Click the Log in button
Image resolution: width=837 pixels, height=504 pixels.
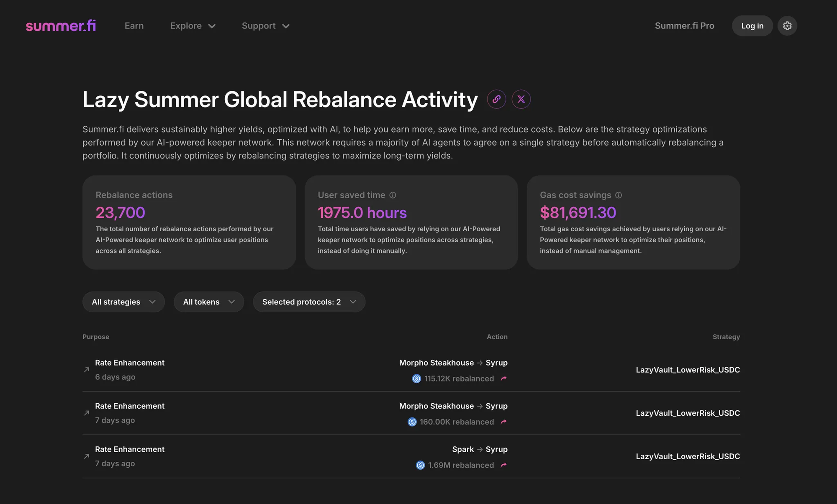752,26
